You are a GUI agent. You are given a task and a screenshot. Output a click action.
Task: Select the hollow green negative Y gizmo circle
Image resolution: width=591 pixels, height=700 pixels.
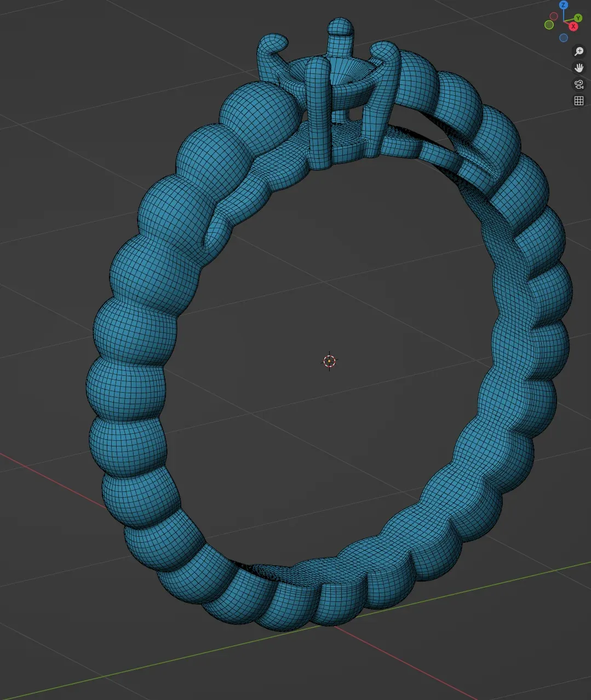click(549, 25)
